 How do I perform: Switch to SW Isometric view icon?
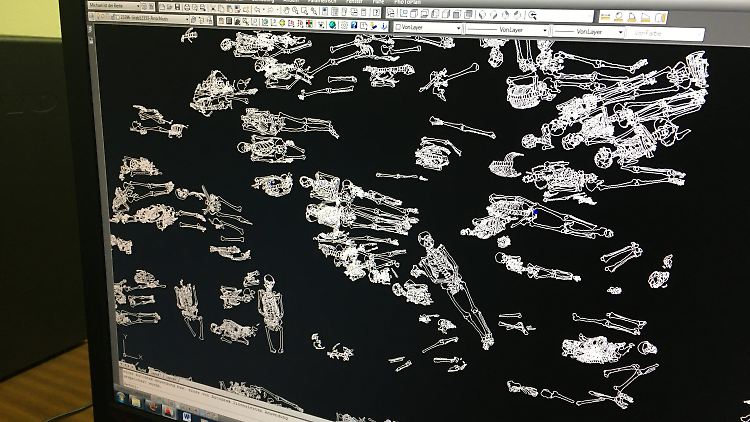[482, 15]
